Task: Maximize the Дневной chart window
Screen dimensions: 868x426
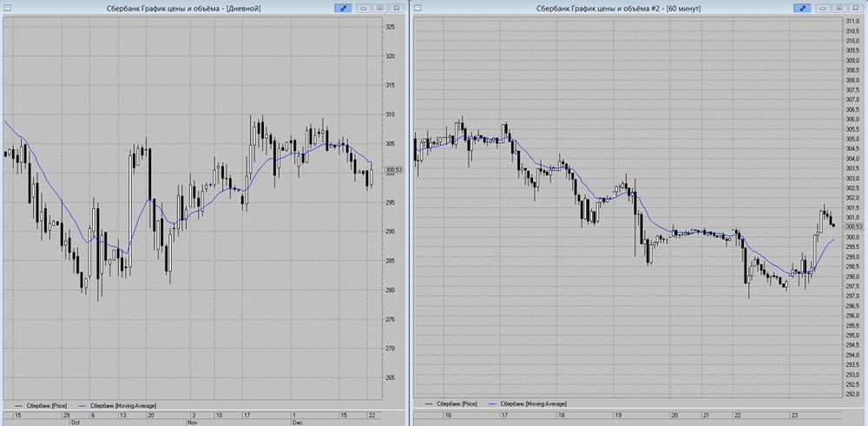Action: [380, 9]
